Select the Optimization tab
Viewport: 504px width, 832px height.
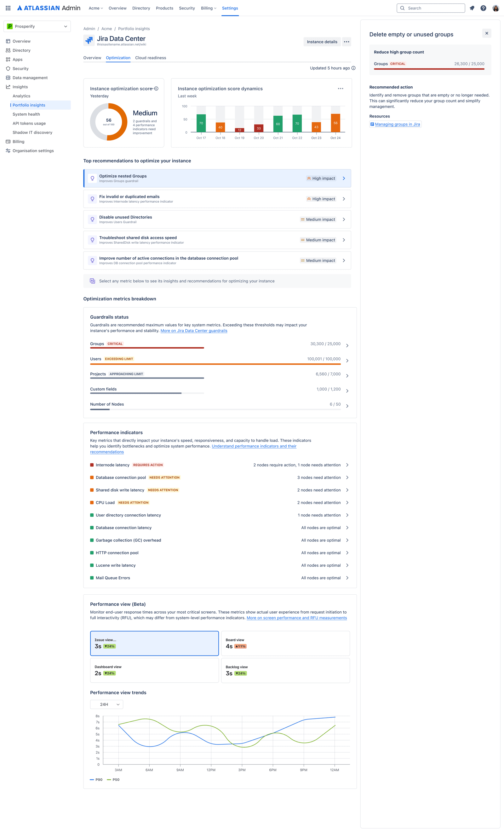point(118,58)
